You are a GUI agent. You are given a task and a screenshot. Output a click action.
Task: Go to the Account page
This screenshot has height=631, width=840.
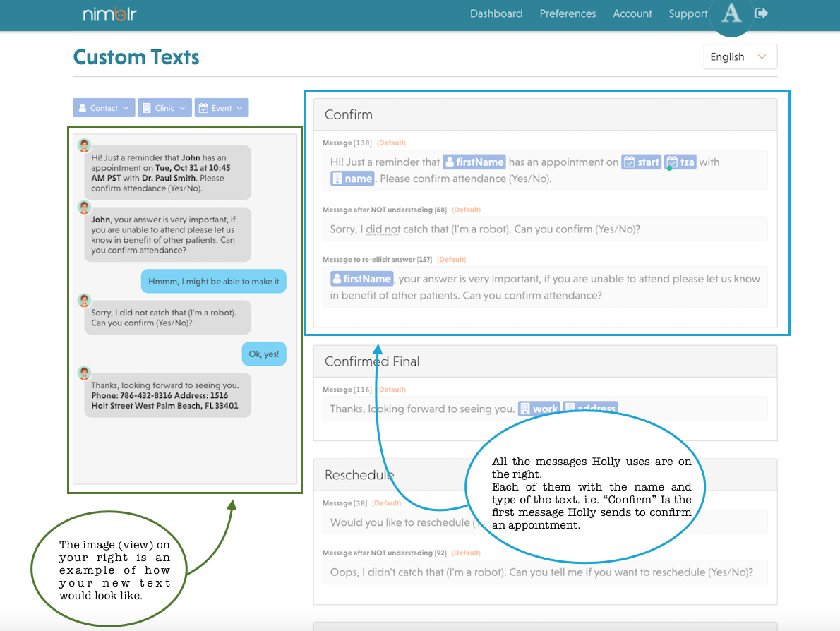(632, 14)
